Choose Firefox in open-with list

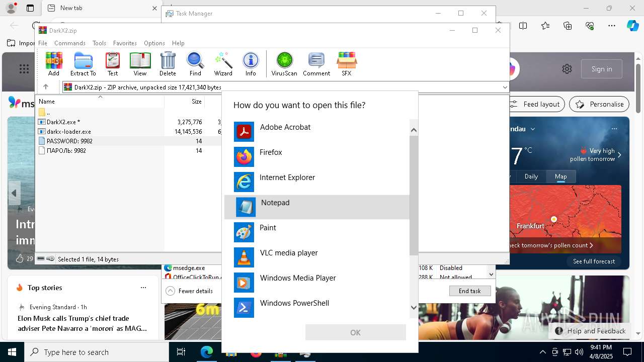[x=317, y=157]
